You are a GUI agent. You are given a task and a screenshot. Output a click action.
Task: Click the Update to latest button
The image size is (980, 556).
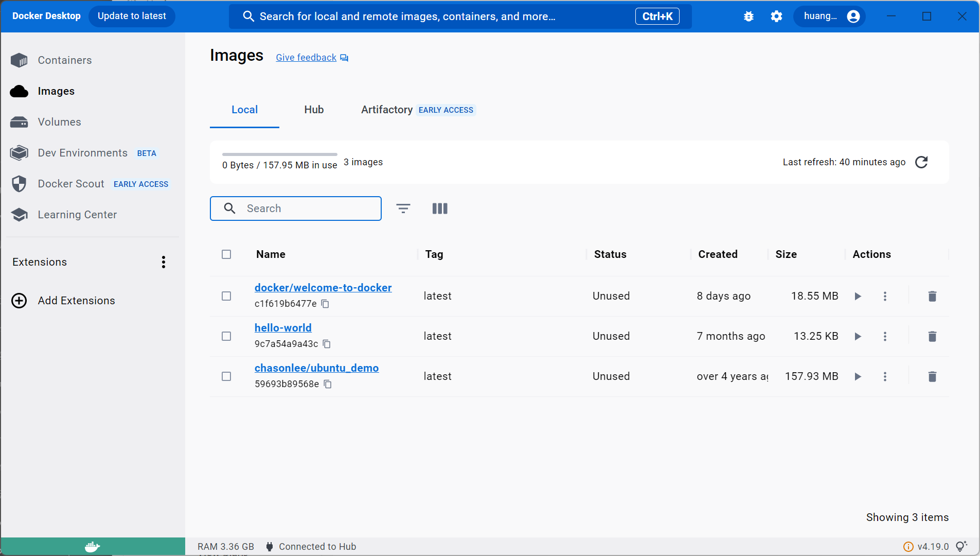[132, 16]
